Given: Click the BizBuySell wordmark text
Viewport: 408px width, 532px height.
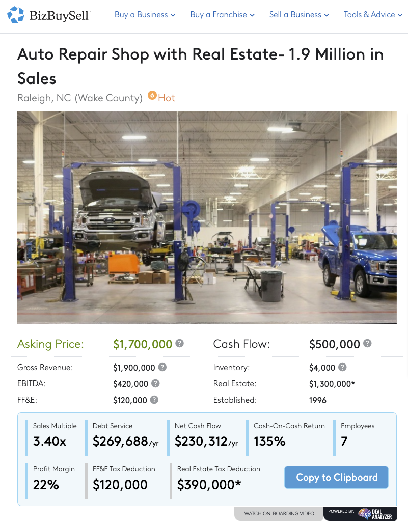Looking at the screenshot, I should [60, 15].
